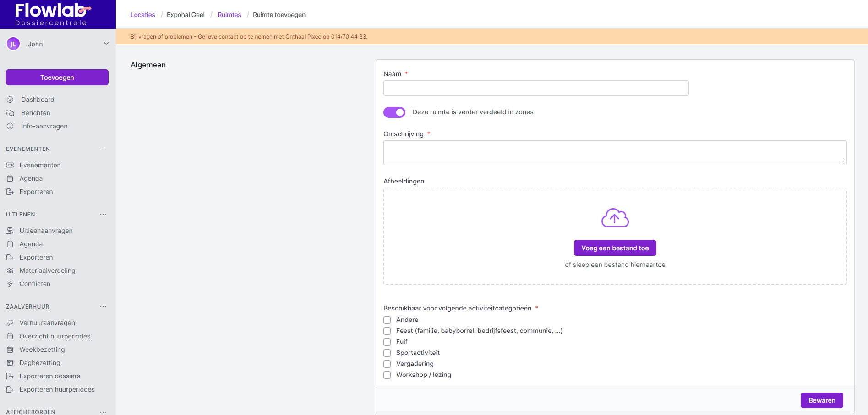This screenshot has width=868, height=415.
Task: Select the Sportactiviteit checkbox
Action: tap(387, 353)
